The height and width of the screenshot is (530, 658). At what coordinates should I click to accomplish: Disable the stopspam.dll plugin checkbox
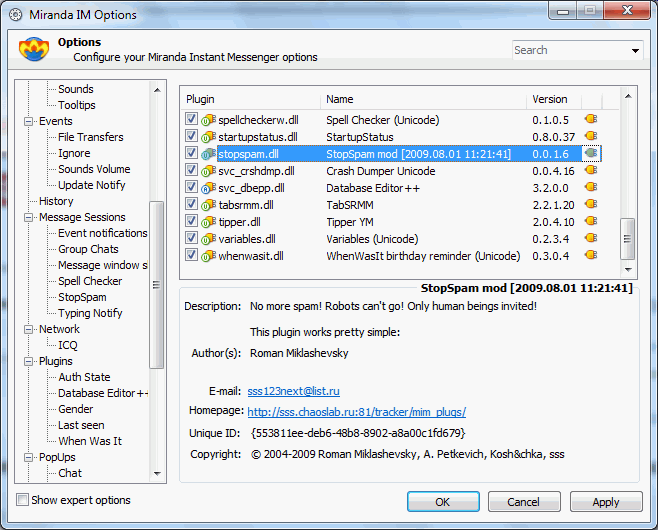[x=191, y=153]
